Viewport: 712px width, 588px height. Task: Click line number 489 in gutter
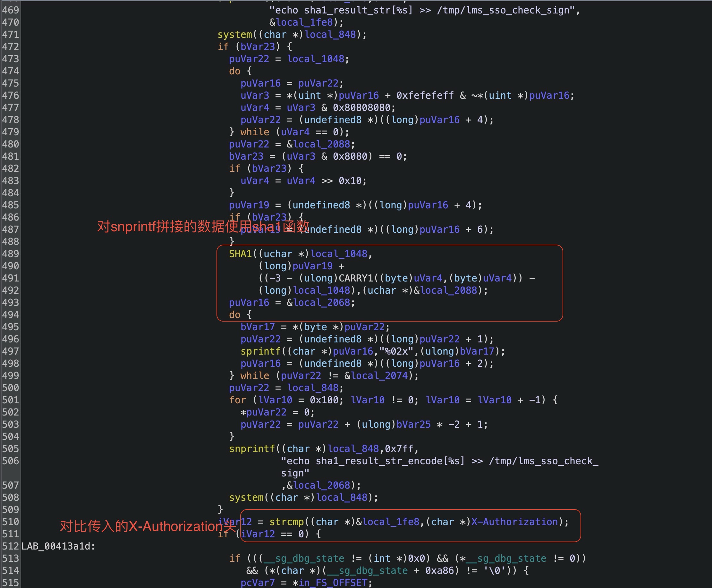[11, 254]
